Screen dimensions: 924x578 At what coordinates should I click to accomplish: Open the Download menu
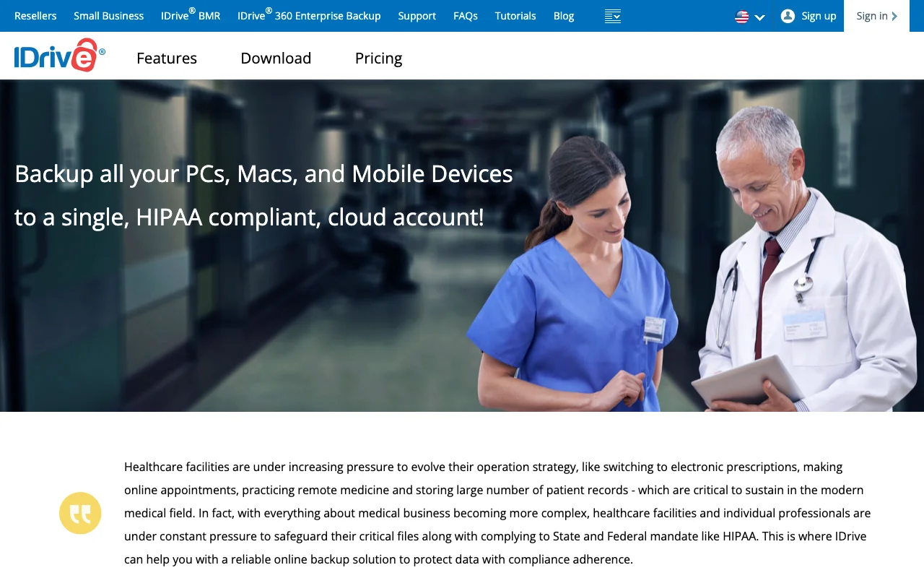[x=276, y=58]
